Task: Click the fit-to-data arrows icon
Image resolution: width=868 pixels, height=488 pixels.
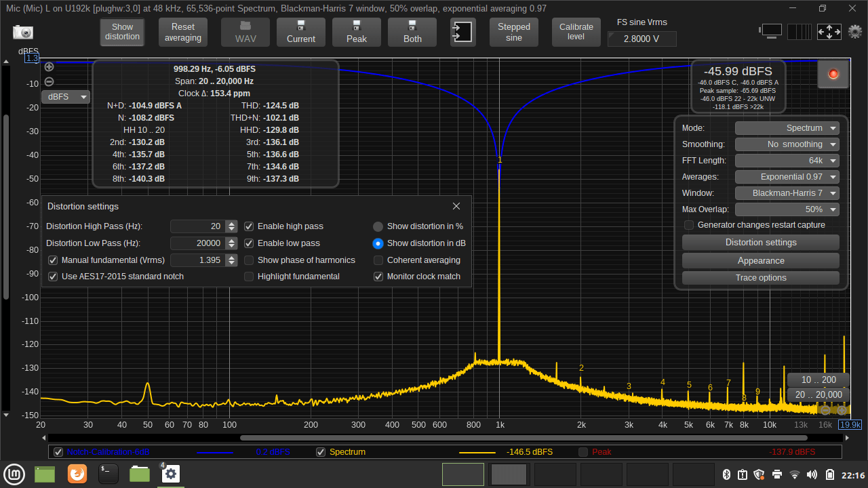Action: click(829, 31)
